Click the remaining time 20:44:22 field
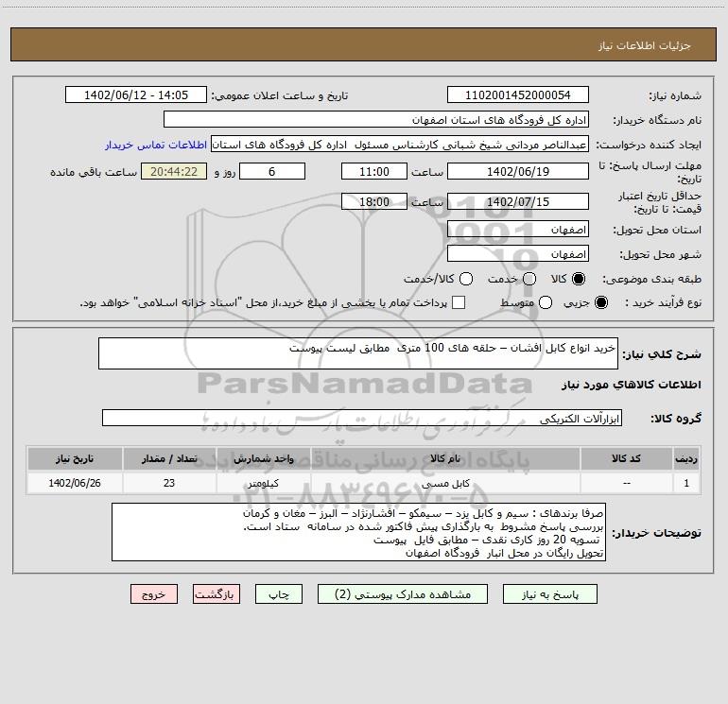This screenshot has width=728, height=704. pyautogui.click(x=174, y=171)
